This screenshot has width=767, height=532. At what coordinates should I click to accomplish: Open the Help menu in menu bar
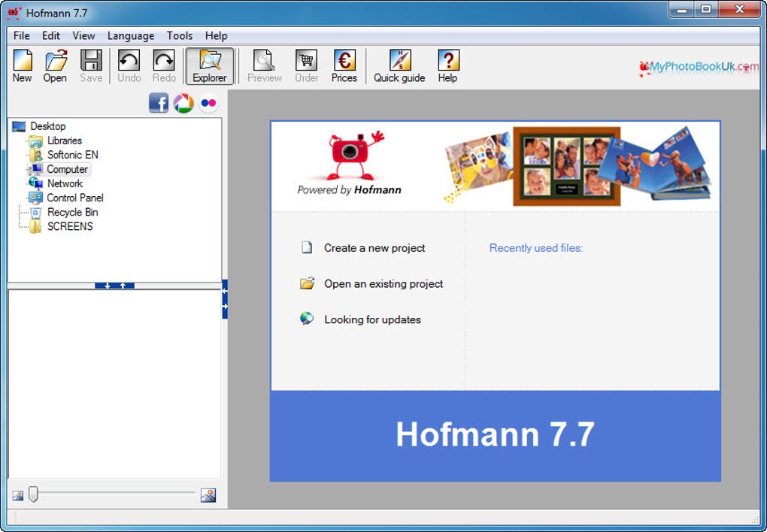pos(217,36)
